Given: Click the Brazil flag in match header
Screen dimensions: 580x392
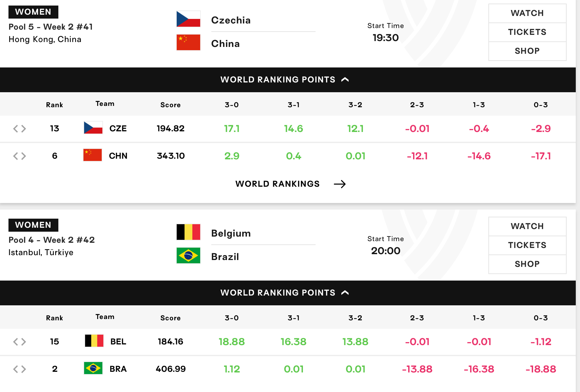Looking at the screenshot, I should click(x=188, y=255).
